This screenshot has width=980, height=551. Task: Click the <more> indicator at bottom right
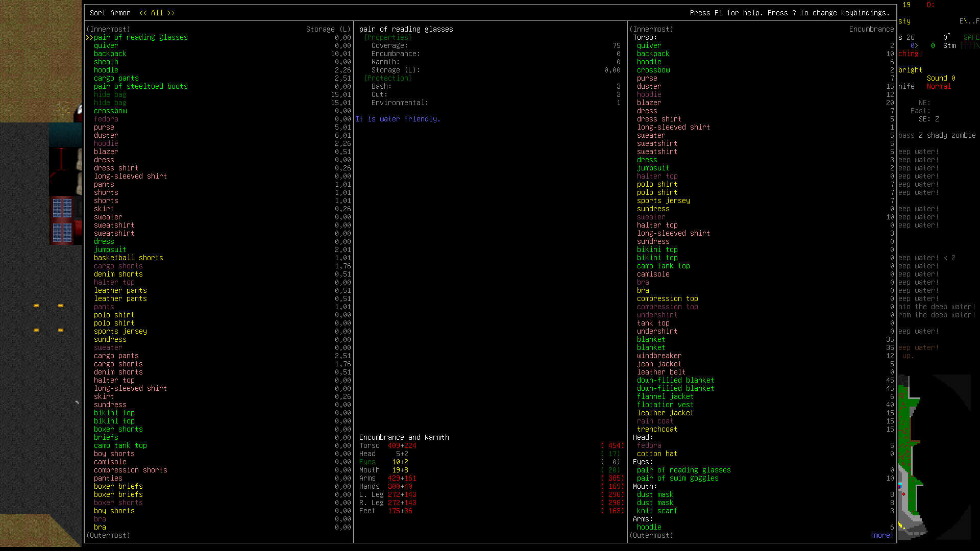pos(881,535)
